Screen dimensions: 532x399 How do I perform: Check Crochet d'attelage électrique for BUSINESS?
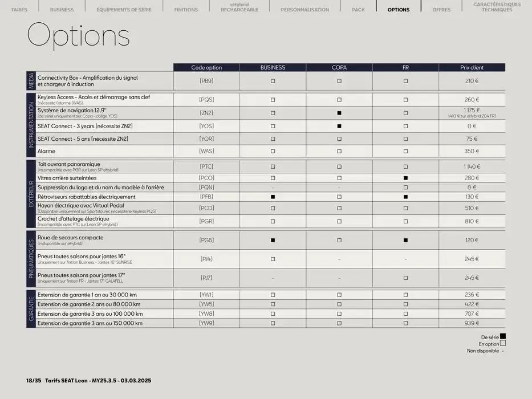coord(273,222)
